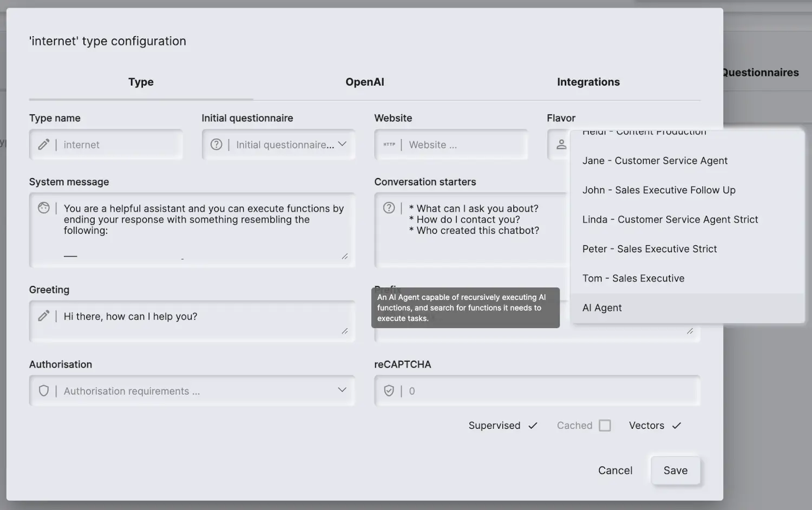Viewport: 812px width, 510px height.
Task: Select AI Agent from the Flavor list
Action: tap(602, 308)
